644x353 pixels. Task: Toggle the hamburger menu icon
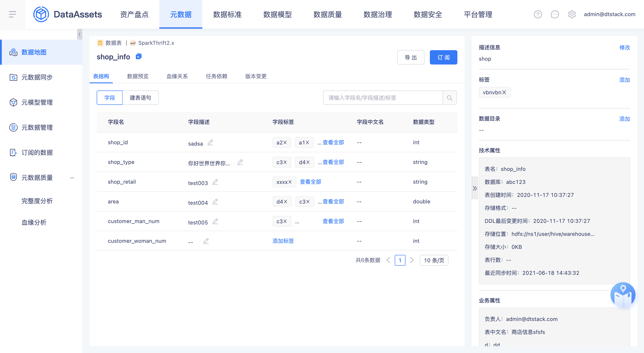(12, 14)
